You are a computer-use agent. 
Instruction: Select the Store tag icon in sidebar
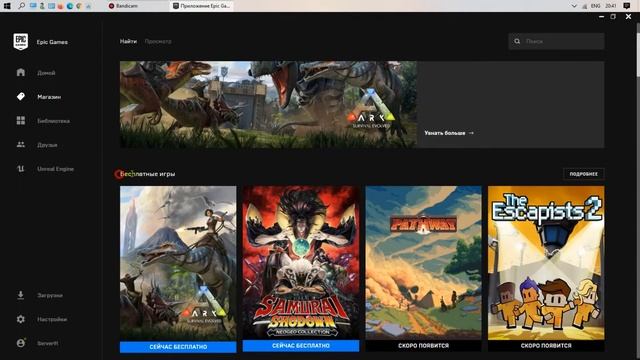click(x=21, y=97)
